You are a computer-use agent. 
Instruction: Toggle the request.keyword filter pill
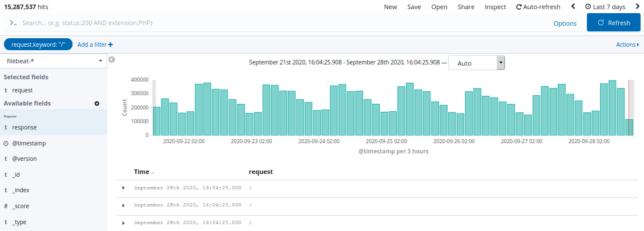click(x=38, y=44)
